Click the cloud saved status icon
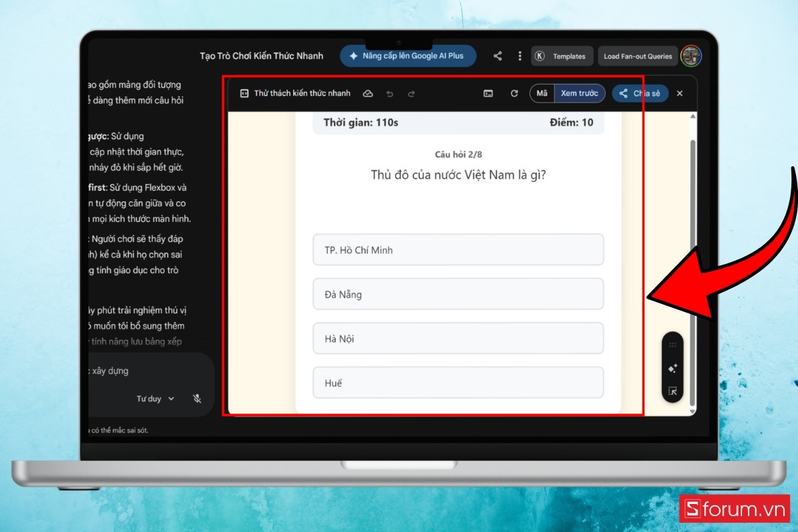Viewport: 798px width, 532px height. point(368,94)
